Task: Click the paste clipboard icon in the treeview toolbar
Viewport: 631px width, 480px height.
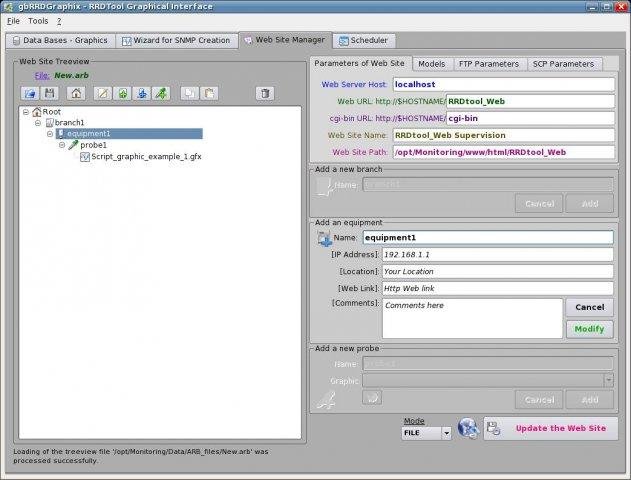Action: coord(209,93)
